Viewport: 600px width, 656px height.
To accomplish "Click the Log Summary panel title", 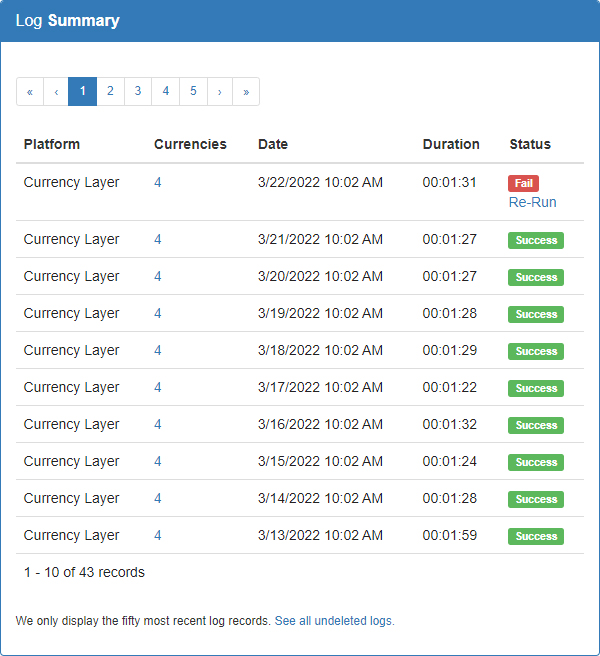I will click(x=68, y=21).
